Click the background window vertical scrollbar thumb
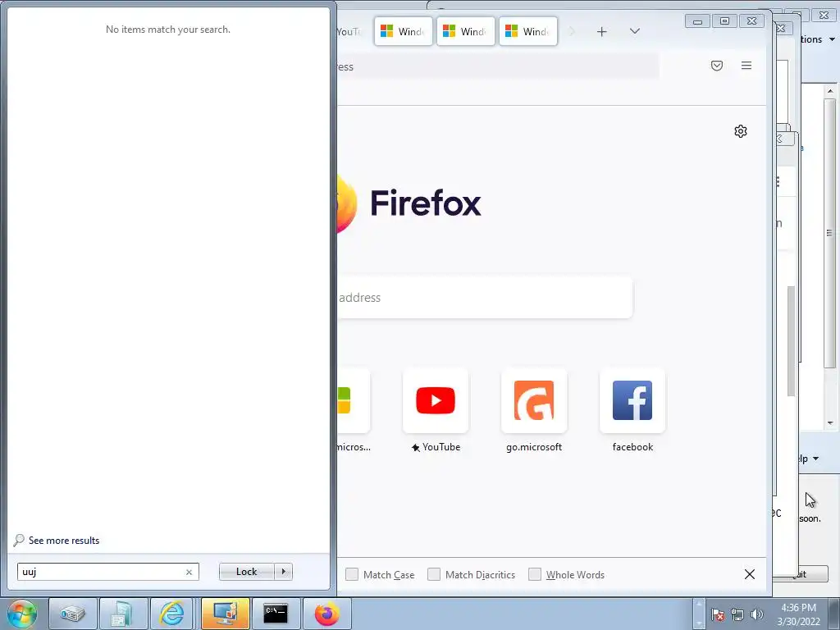This screenshot has height=630, width=840. 830,234
